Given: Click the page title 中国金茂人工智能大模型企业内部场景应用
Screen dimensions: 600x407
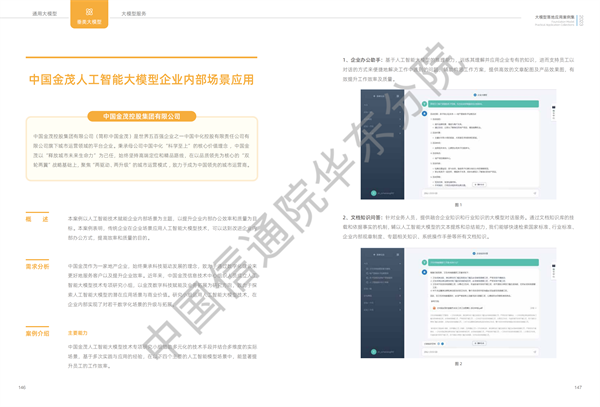Looking at the screenshot, I should tap(141, 80).
